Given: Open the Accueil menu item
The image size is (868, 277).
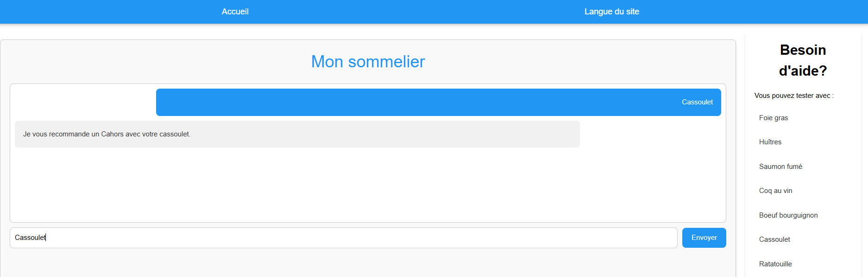Looking at the screenshot, I should 235,12.
